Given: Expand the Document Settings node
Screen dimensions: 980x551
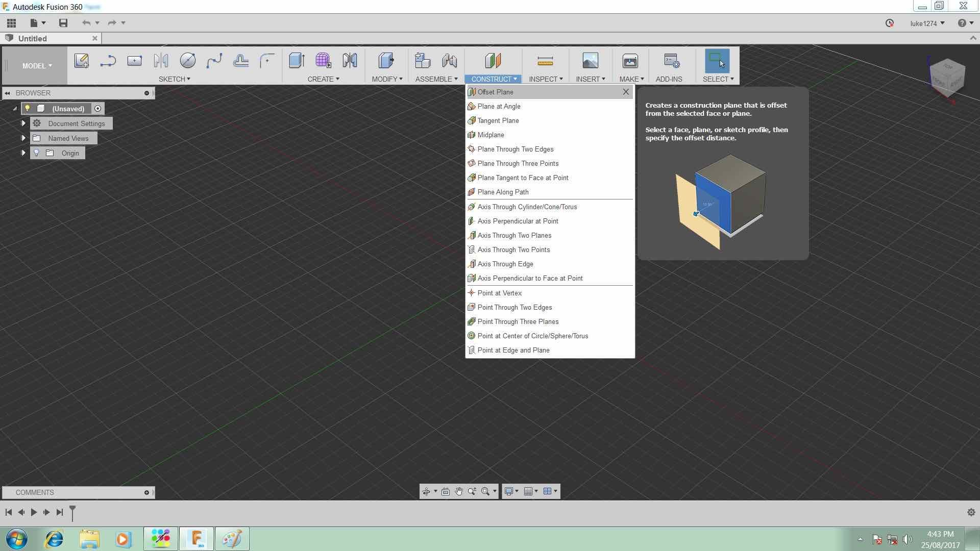Looking at the screenshot, I should point(23,123).
